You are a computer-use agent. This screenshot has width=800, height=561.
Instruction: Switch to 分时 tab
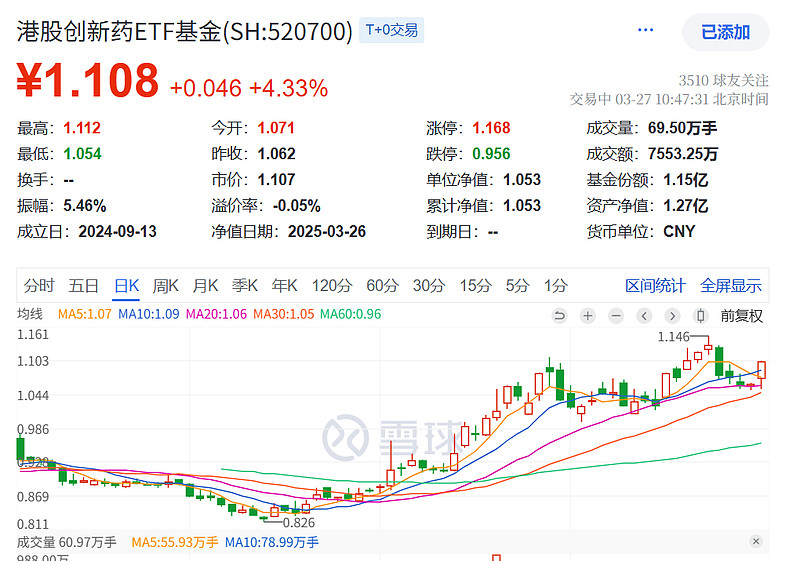39,286
